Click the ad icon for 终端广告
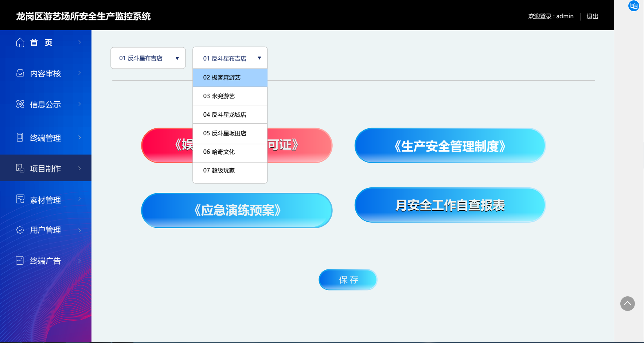The width and height of the screenshot is (644, 343). (x=20, y=261)
